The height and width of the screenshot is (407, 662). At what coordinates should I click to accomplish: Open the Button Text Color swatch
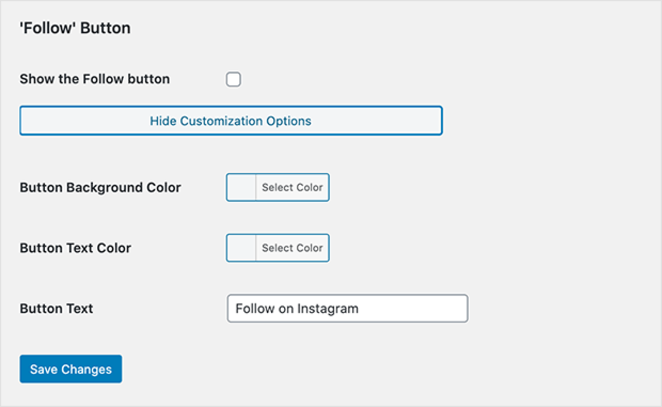coord(242,248)
